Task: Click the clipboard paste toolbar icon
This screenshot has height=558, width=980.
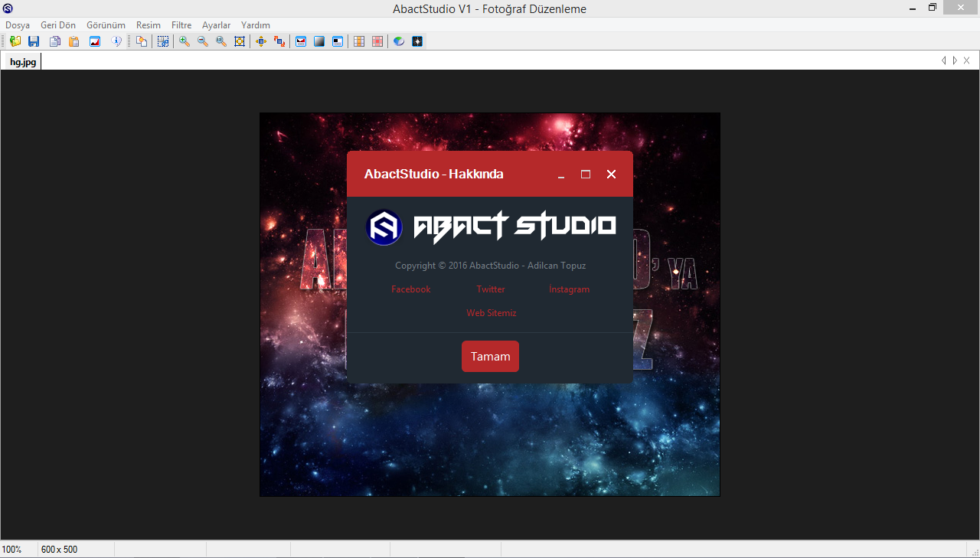Action: [x=74, y=41]
